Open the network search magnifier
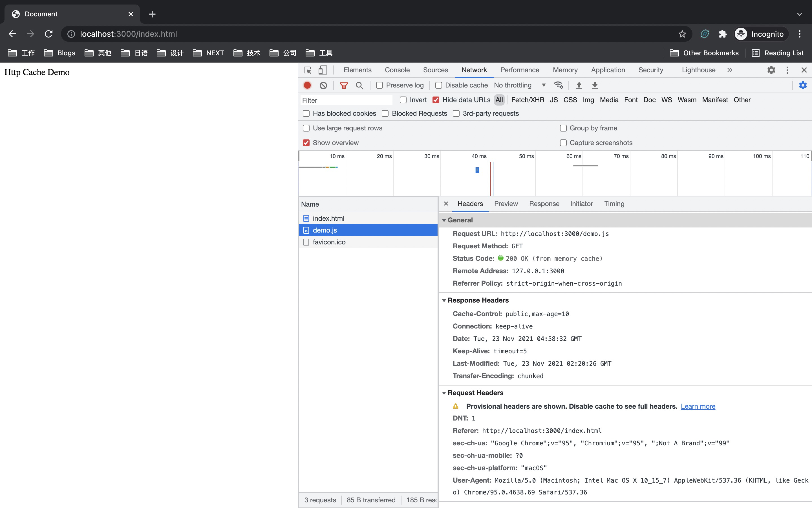 [359, 85]
